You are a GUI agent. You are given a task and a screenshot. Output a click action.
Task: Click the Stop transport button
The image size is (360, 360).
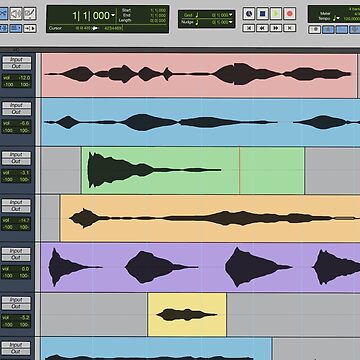(x=262, y=14)
